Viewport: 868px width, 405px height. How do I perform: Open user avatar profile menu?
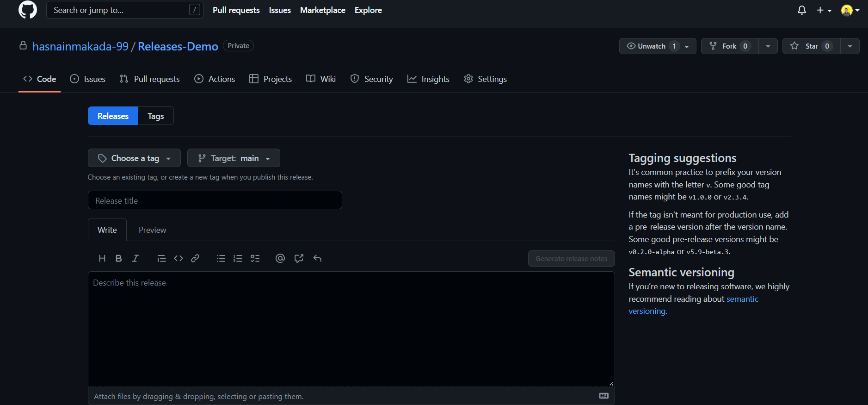850,10
